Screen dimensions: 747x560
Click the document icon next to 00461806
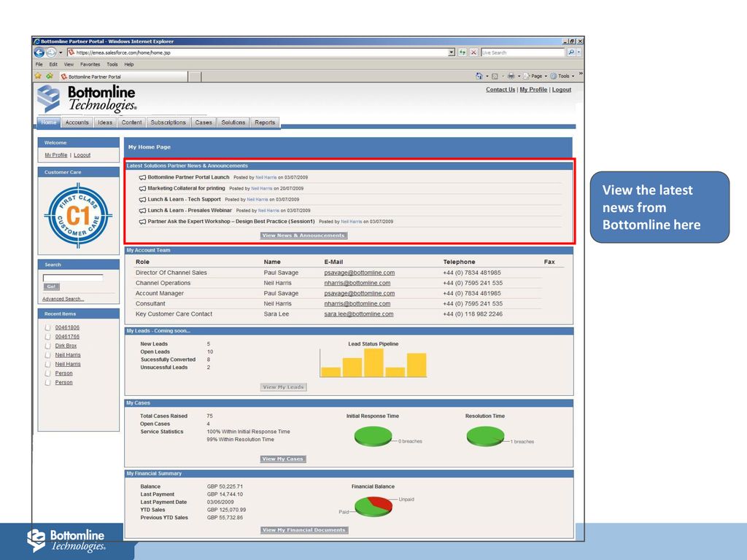(x=47, y=327)
